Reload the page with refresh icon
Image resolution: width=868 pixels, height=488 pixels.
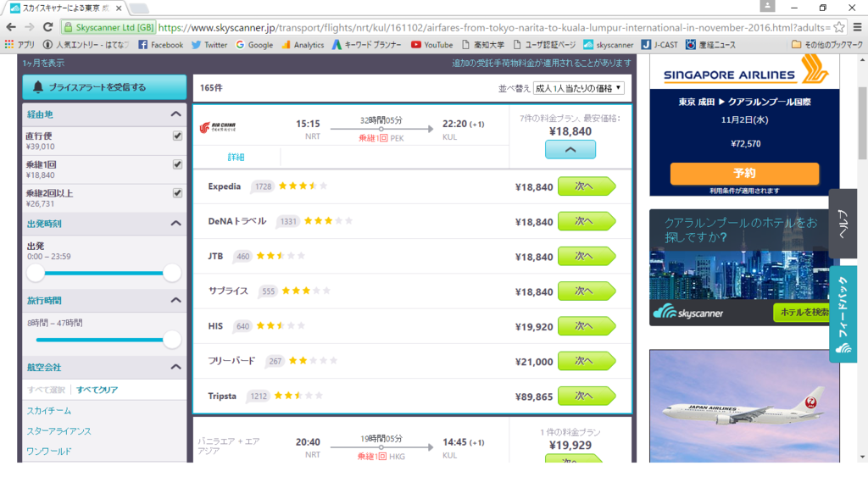click(48, 27)
